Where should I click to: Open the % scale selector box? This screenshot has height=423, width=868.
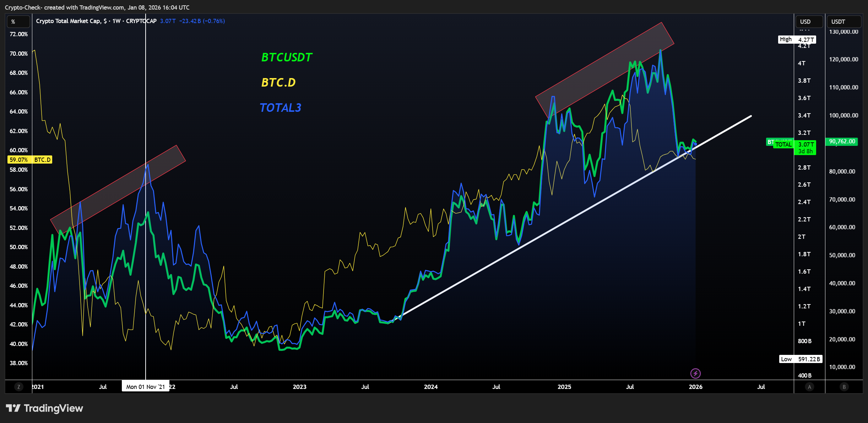[18, 22]
